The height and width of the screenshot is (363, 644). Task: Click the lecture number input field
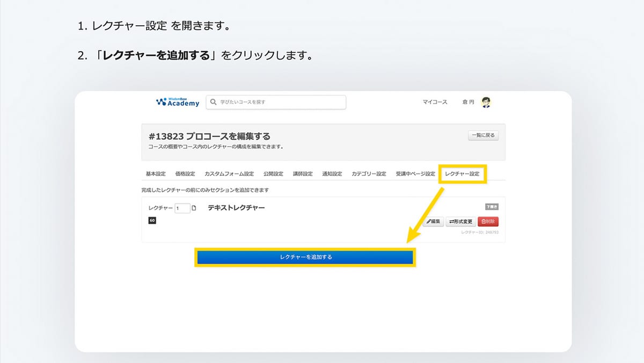182,208
